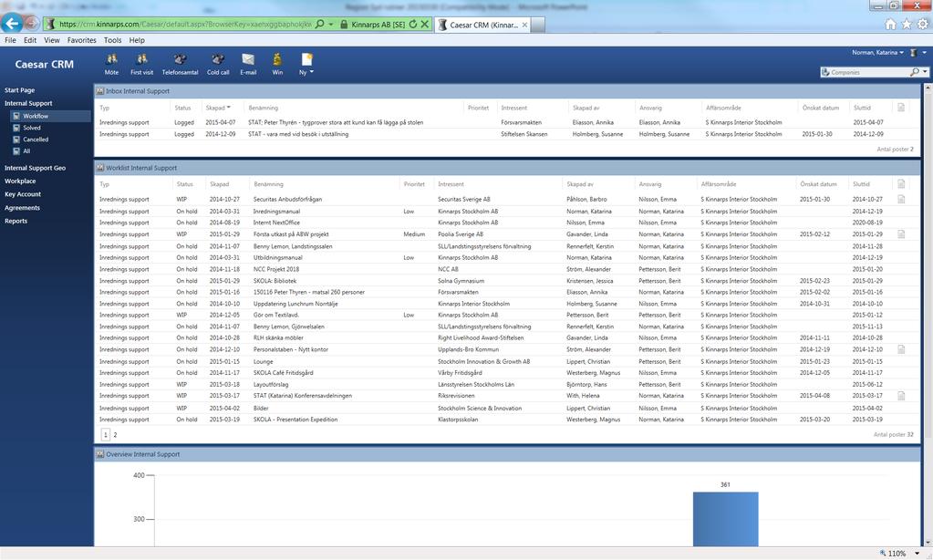Click the Inbox header document column icon
The height and width of the screenshot is (560, 933).
point(901,108)
